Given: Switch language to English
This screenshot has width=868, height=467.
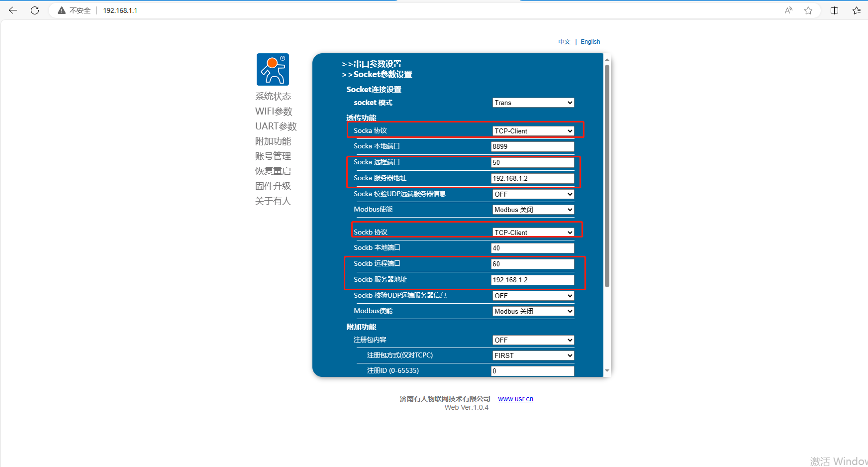Looking at the screenshot, I should 590,42.
